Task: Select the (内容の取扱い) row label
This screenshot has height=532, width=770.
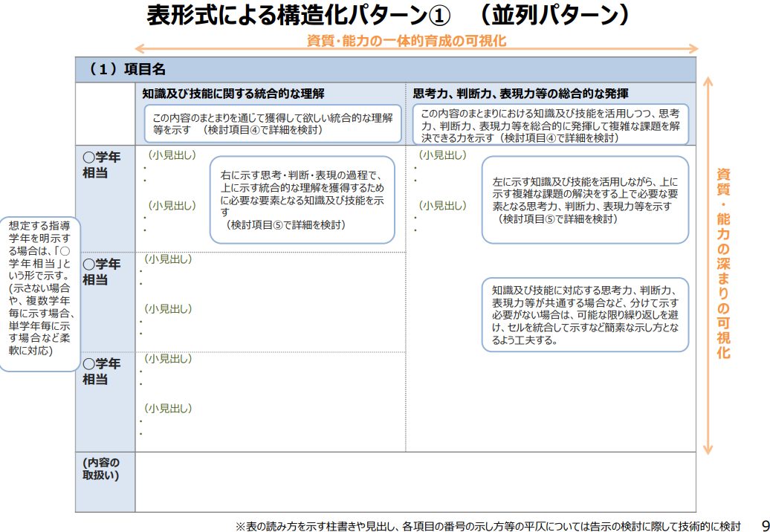Action: coord(100,469)
